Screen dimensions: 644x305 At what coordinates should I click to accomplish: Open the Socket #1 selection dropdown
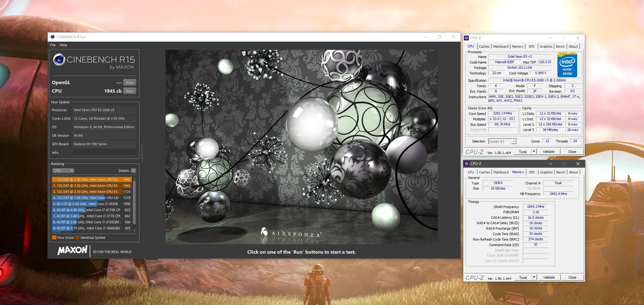tap(502, 142)
